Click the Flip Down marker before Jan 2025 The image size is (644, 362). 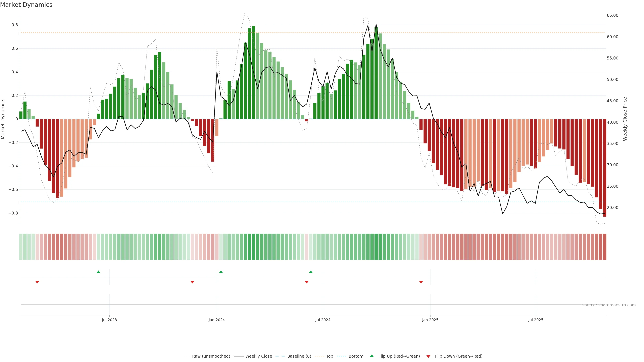[x=421, y=282]
